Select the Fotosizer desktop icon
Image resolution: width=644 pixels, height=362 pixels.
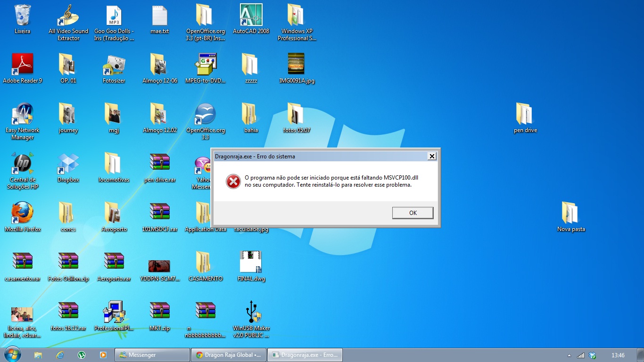coord(114,65)
